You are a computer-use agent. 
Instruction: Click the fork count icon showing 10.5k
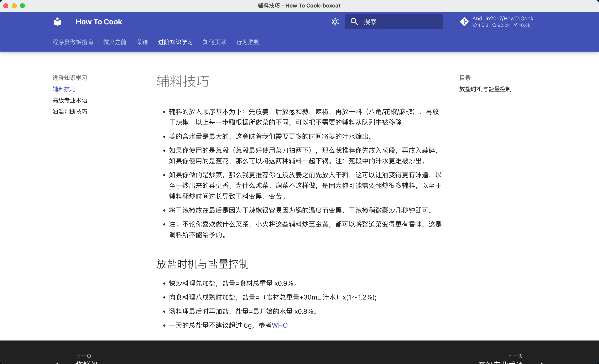pyautogui.click(x=515, y=25)
